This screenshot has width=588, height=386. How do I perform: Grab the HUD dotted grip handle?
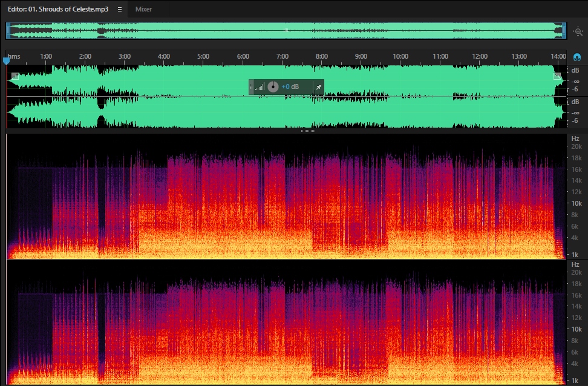(251, 87)
